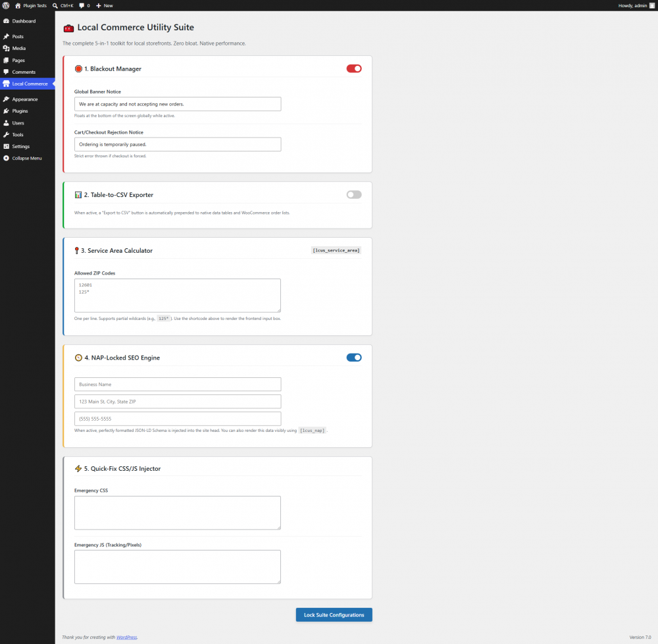Click the (555) 555-5555 phone field
The width and height of the screenshot is (658, 644).
click(178, 419)
